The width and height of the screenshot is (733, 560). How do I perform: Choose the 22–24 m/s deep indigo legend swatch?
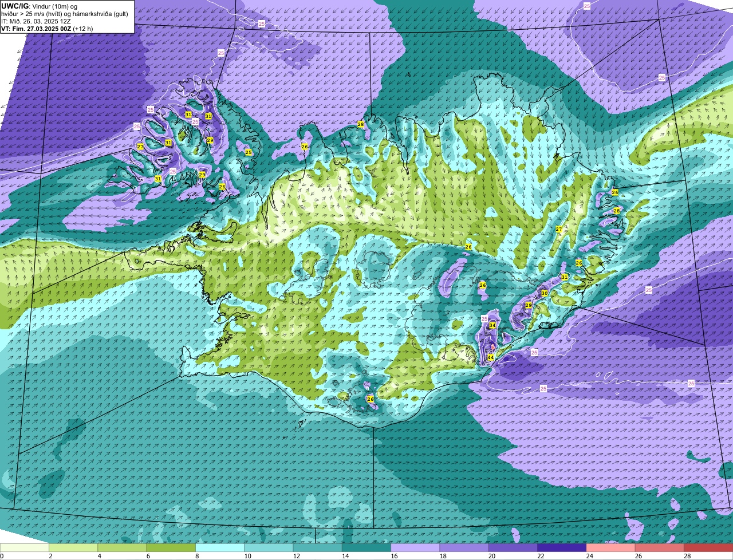(x=562, y=548)
